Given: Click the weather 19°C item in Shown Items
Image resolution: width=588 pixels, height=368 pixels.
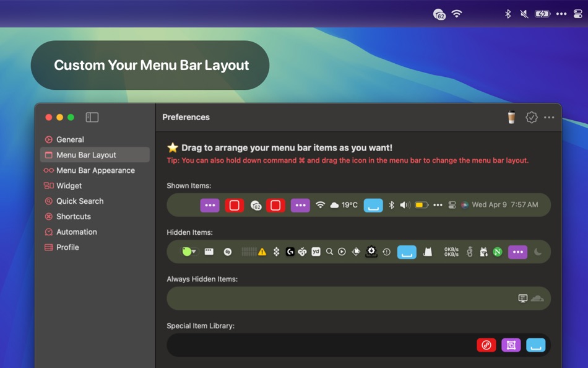Looking at the screenshot, I should [x=344, y=205].
